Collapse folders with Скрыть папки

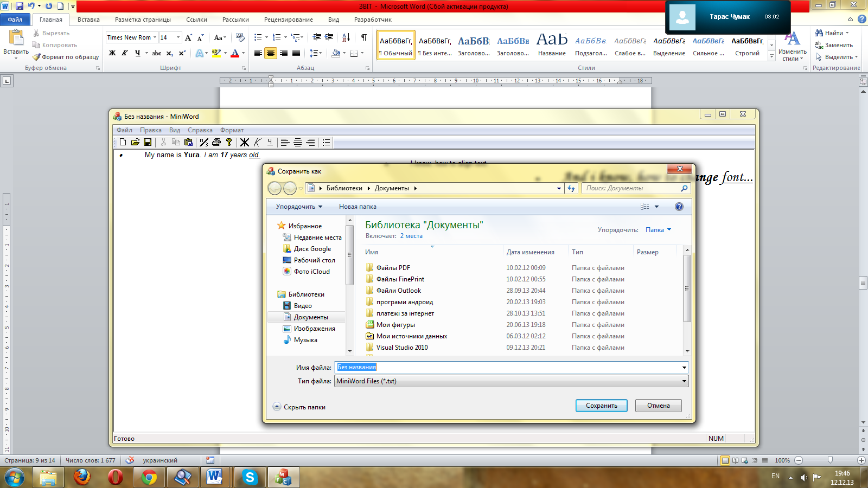click(x=299, y=407)
